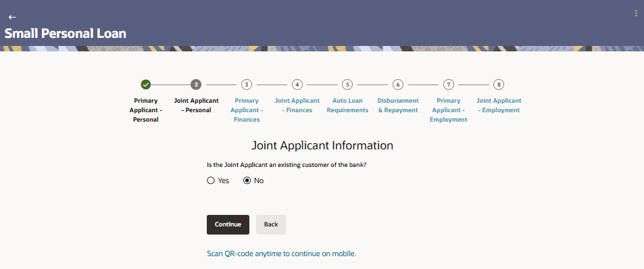Click the Small Personal Loan title
The width and height of the screenshot is (644, 269).
click(x=66, y=34)
